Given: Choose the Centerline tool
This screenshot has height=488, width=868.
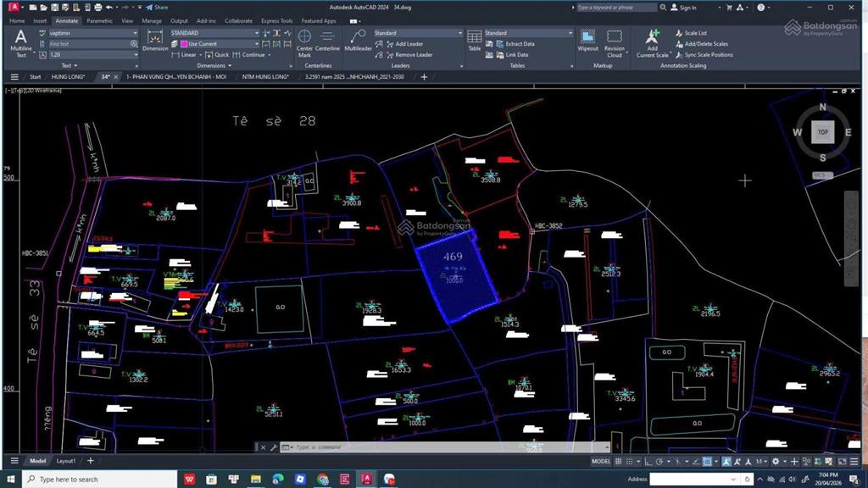Looking at the screenshot, I should coord(327,41).
